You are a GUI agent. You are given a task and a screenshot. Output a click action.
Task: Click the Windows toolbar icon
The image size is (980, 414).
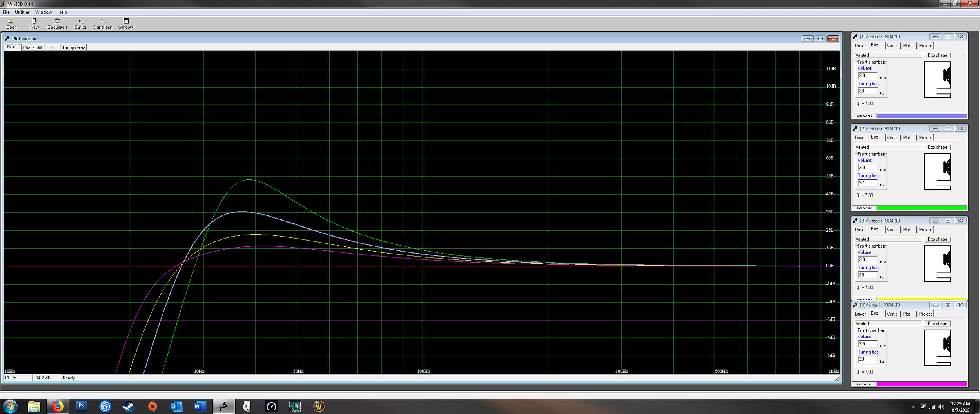click(126, 24)
